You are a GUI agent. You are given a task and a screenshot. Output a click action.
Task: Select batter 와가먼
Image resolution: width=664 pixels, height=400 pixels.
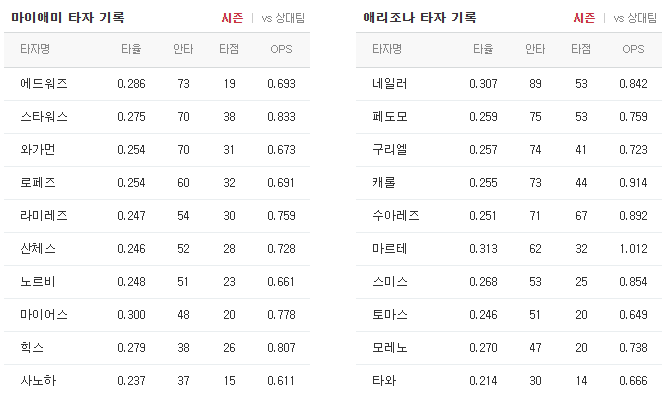click(38, 149)
